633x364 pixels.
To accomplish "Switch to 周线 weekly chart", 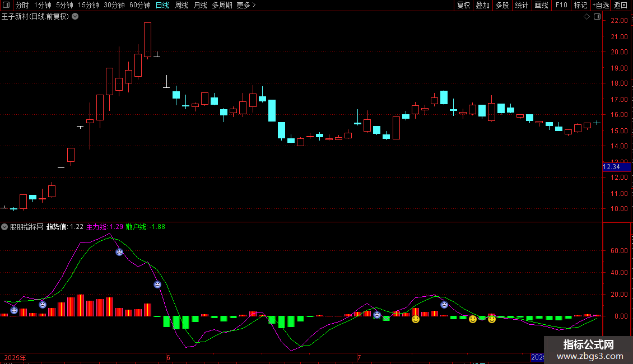I will [181, 5].
